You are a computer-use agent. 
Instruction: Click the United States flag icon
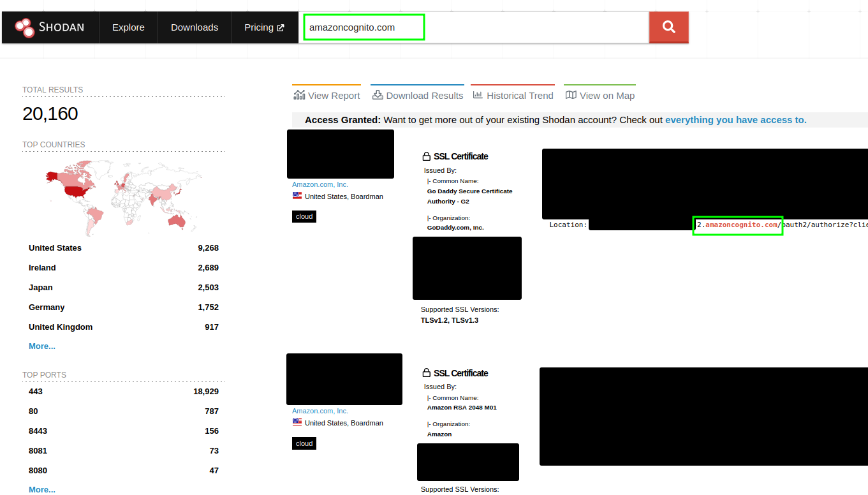click(296, 196)
